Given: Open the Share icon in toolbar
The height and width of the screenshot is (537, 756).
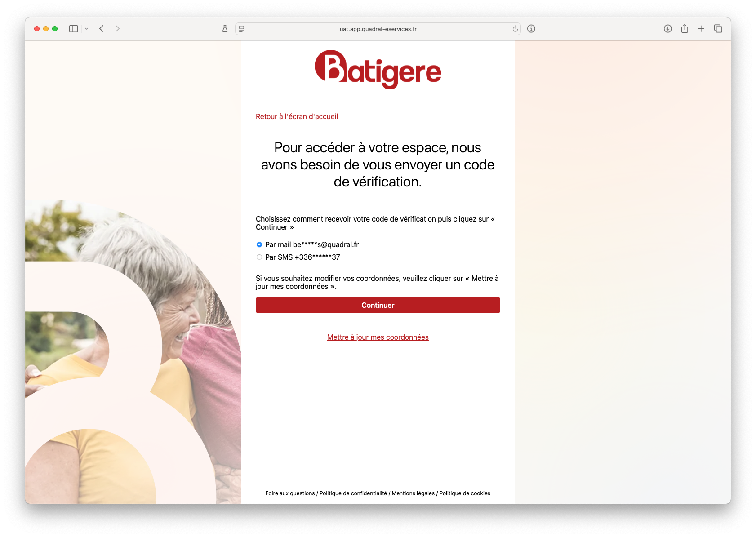Looking at the screenshot, I should [x=685, y=29].
